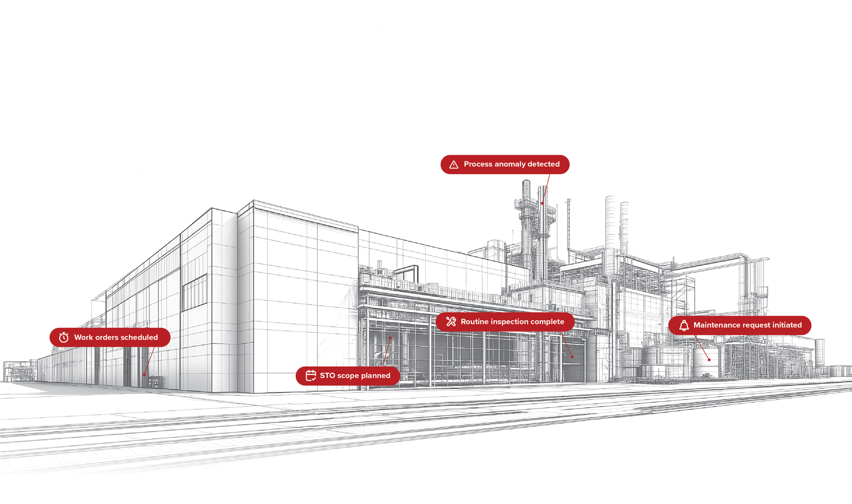Click the stopwatch icon on Work orders label
The height and width of the screenshot is (504, 852).
(64, 337)
